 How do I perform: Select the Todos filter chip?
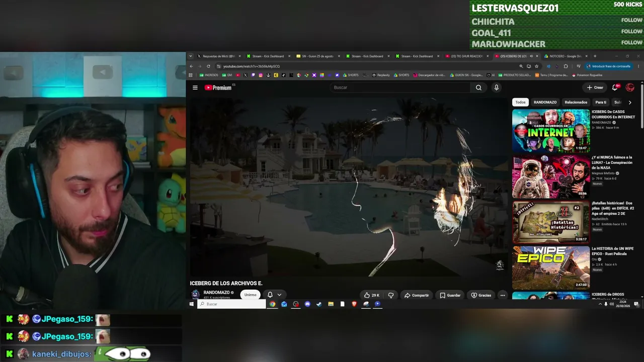click(520, 103)
